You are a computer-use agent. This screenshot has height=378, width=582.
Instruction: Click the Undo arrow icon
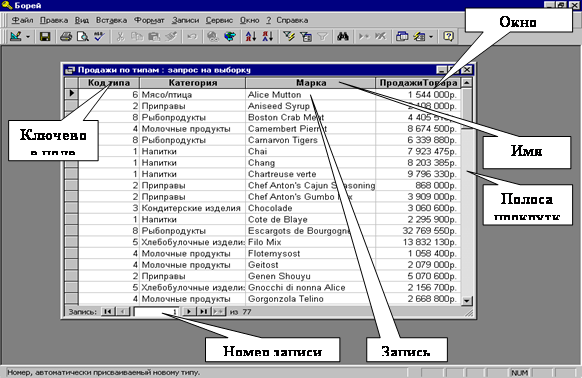point(192,36)
